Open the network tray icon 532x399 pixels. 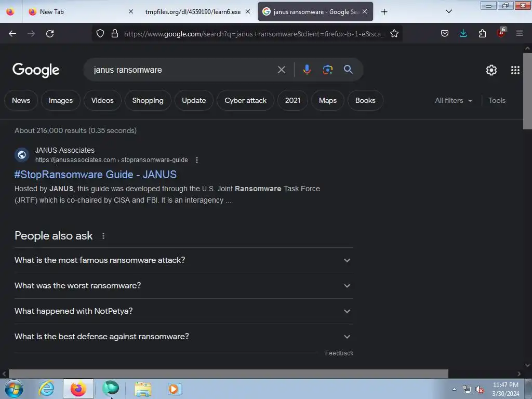(x=467, y=390)
